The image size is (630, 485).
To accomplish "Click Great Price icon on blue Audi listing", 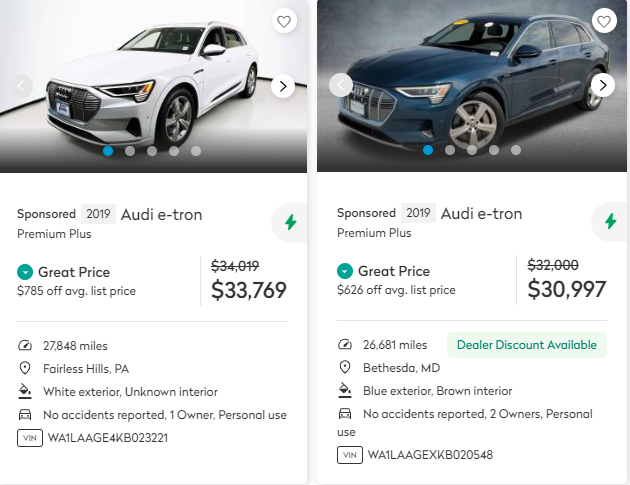I will pyautogui.click(x=345, y=271).
